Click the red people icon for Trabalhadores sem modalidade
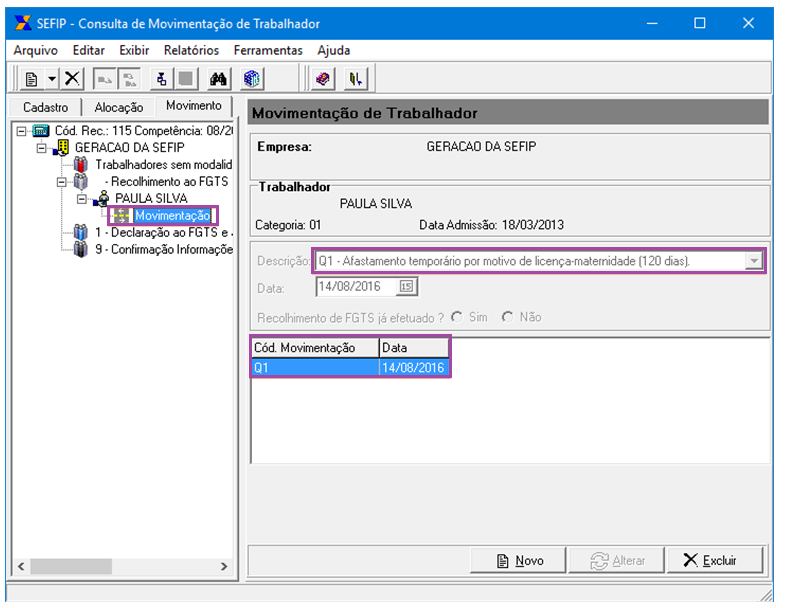 coord(80,164)
